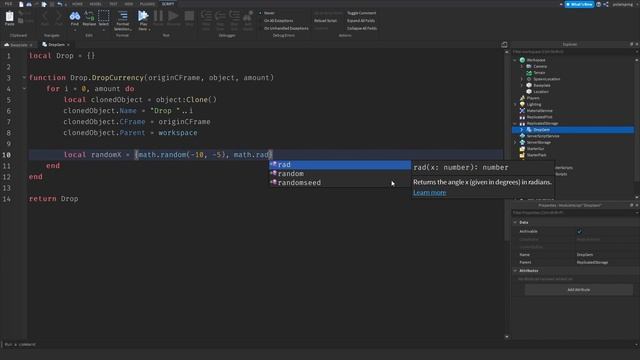This screenshot has width=640, height=360.
Task: Expand the SpawnLocation node in Explorer
Action: (x=522, y=79)
